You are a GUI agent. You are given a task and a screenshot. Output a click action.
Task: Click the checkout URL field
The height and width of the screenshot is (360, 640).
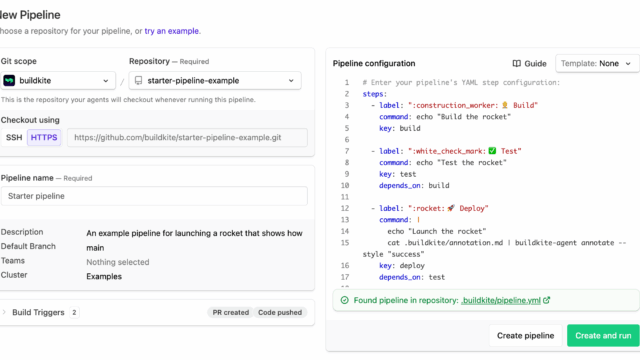click(187, 138)
